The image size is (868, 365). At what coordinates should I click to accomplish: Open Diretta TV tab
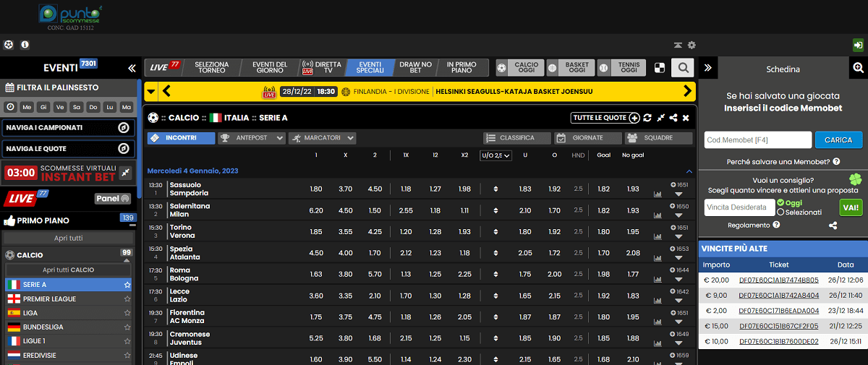click(x=322, y=68)
